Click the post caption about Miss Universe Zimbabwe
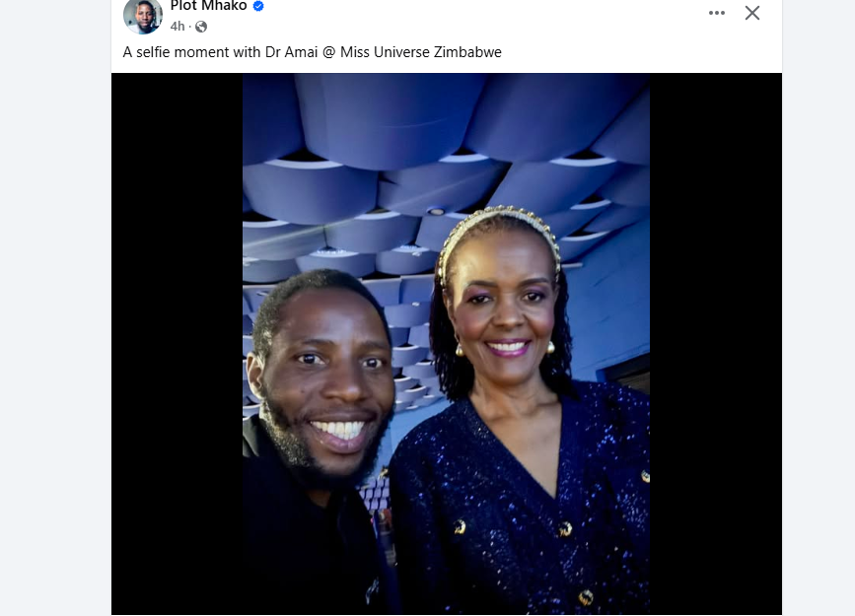855x616 pixels. [312, 52]
